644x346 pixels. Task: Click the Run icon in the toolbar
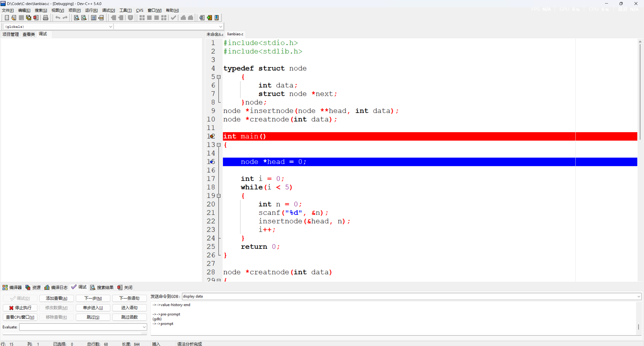tap(149, 18)
